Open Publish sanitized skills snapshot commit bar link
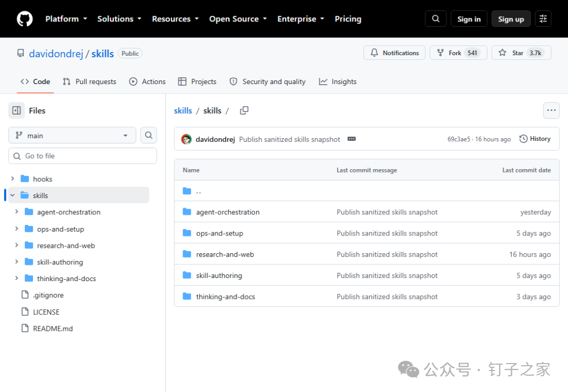This screenshot has width=568, height=392. [x=289, y=139]
